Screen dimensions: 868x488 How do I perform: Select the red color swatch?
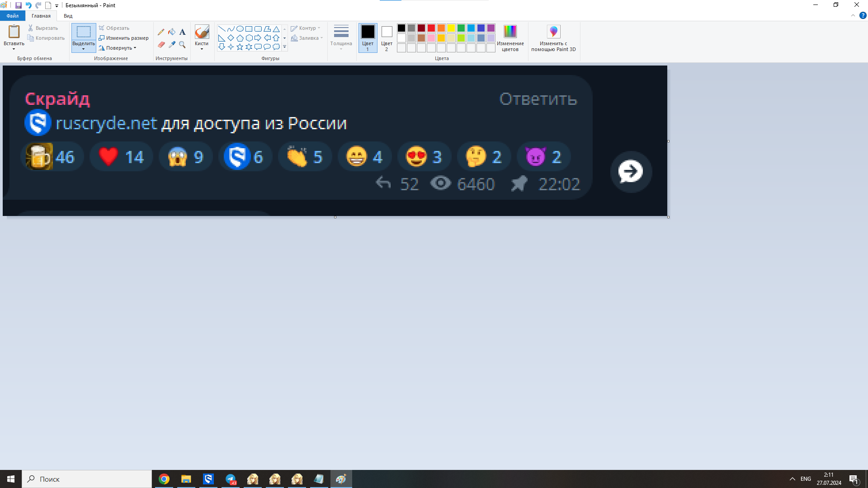click(x=431, y=28)
